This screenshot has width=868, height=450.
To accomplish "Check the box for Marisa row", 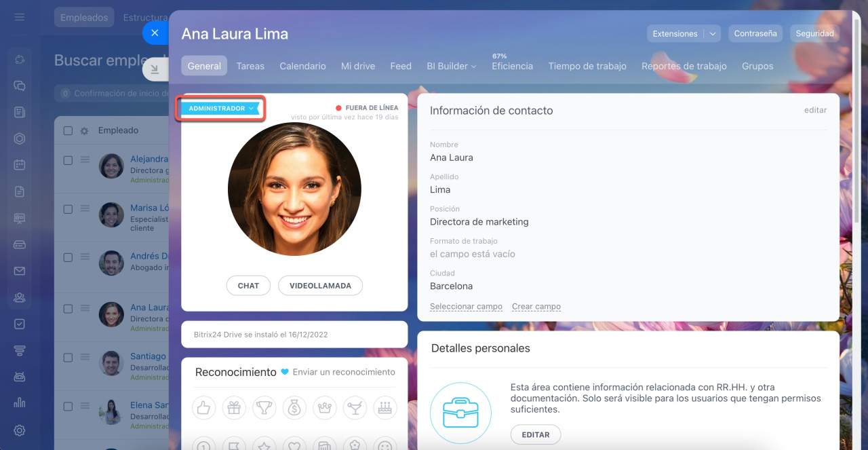I will pos(68,209).
